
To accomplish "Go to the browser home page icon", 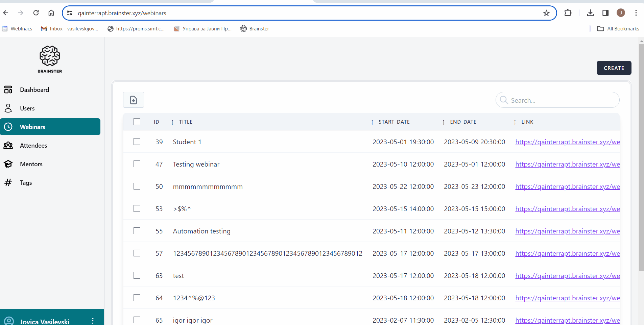I will click(x=51, y=13).
